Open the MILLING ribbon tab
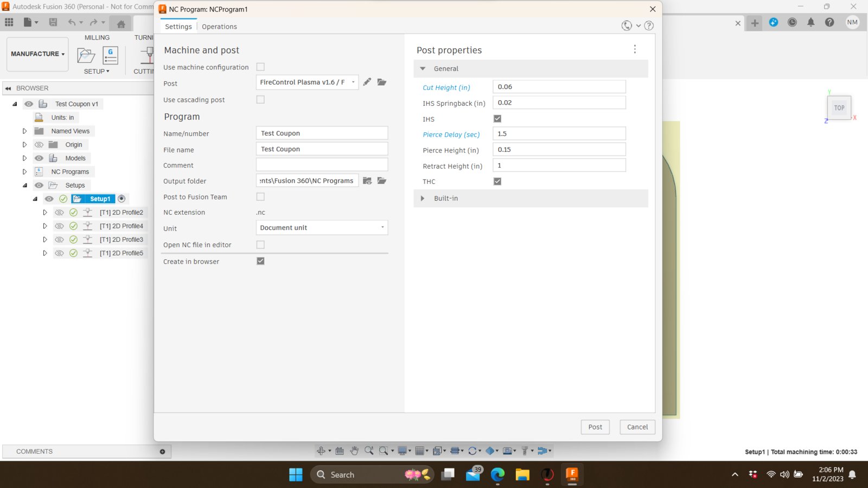The height and width of the screenshot is (488, 868). click(x=97, y=37)
